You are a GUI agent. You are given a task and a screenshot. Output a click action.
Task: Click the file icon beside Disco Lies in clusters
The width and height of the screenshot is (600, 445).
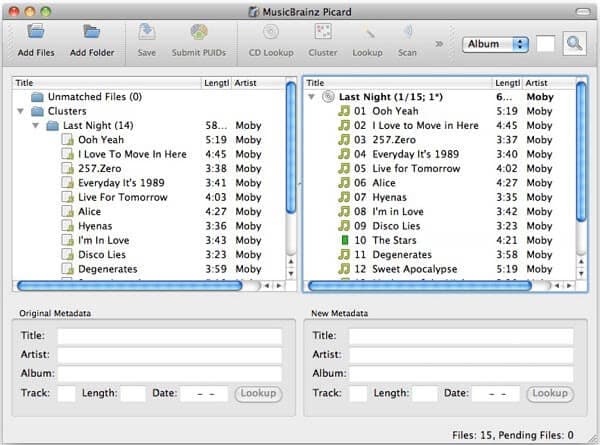[68, 254]
